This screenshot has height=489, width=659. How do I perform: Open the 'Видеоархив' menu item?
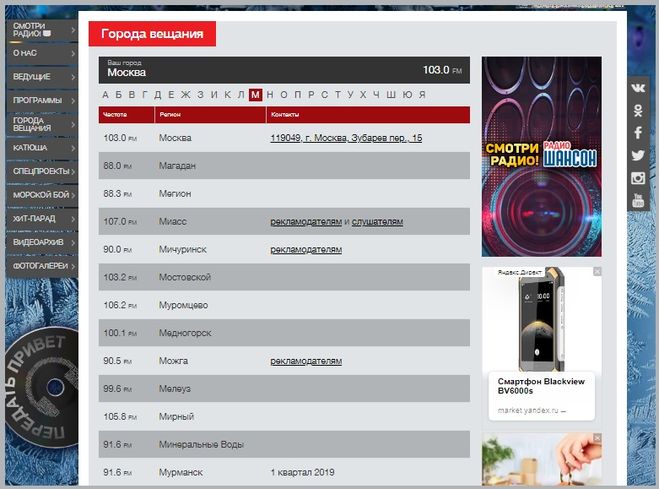(40, 242)
